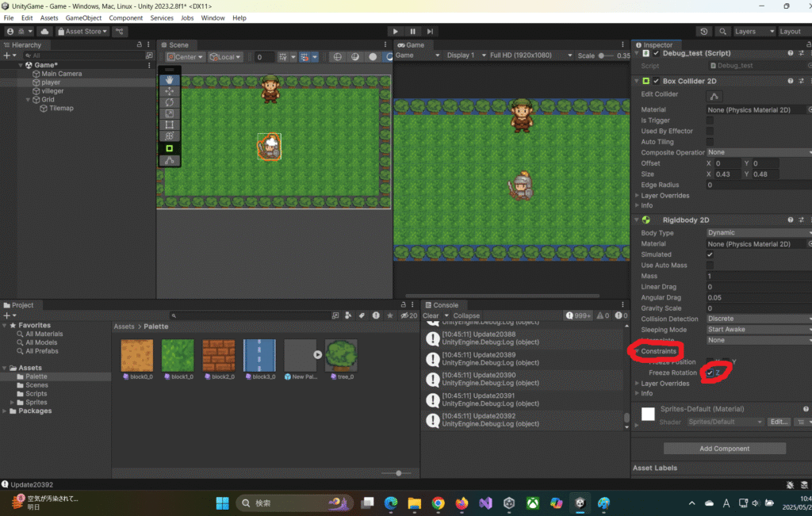
Task: Click the Windows Start button
Action: coord(223,503)
